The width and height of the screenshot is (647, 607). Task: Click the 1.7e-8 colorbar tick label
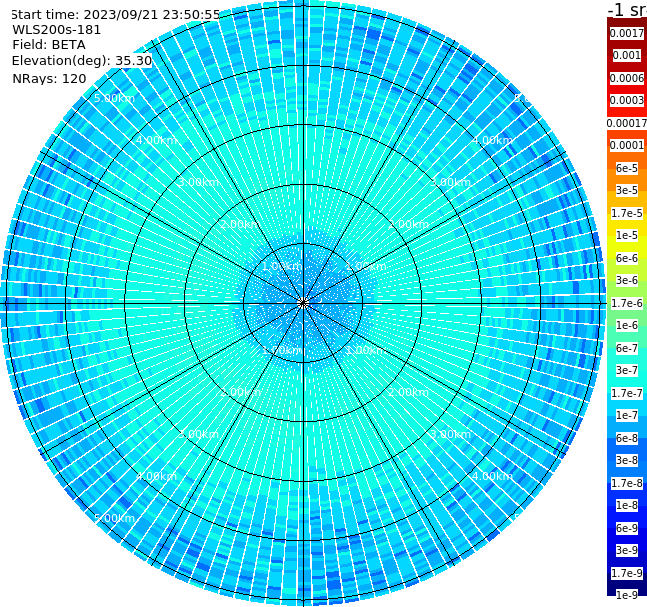pos(627,483)
